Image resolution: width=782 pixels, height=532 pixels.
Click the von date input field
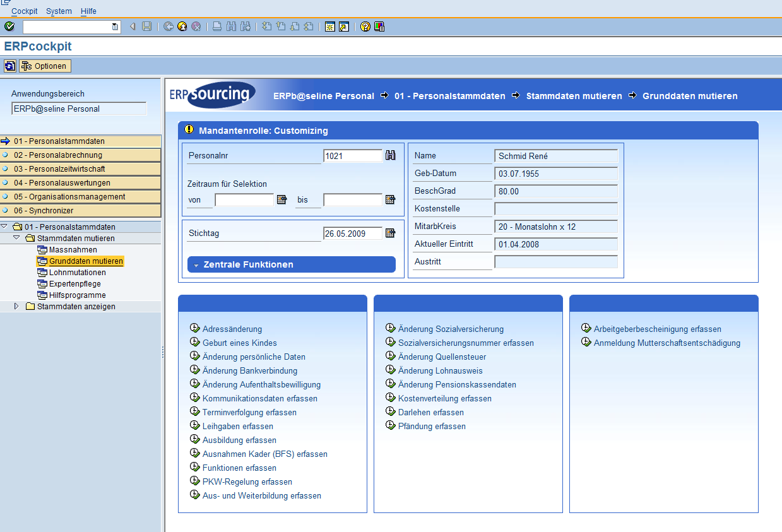point(244,200)
